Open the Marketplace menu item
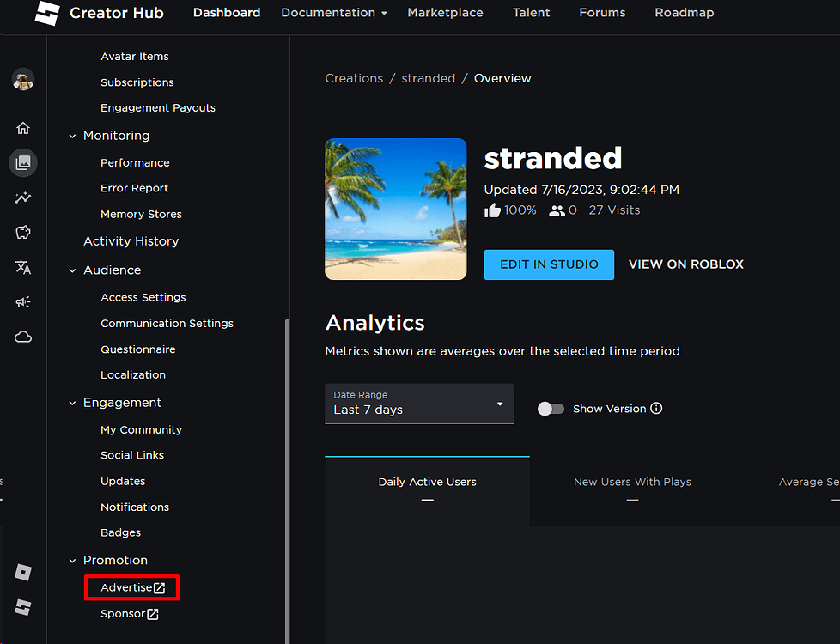Viewport: 840px width, 644px height. tap(445, 13)
